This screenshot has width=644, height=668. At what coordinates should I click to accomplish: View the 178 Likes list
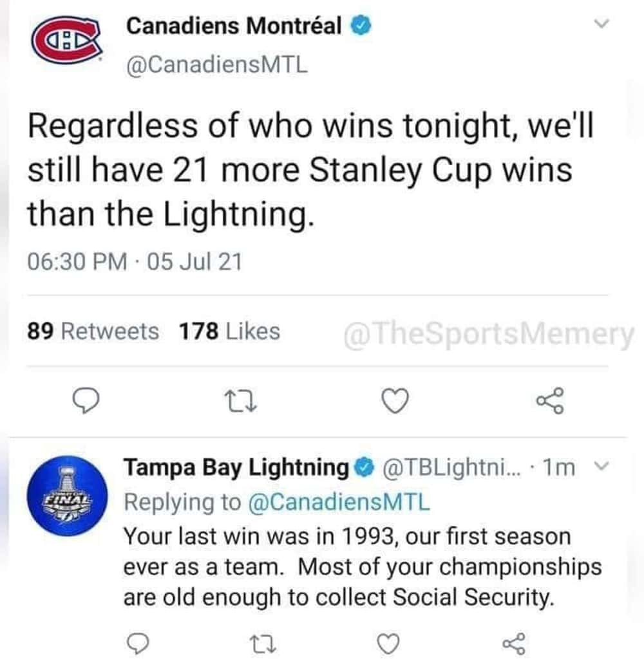pyautogui.click(x=229, y=331)
